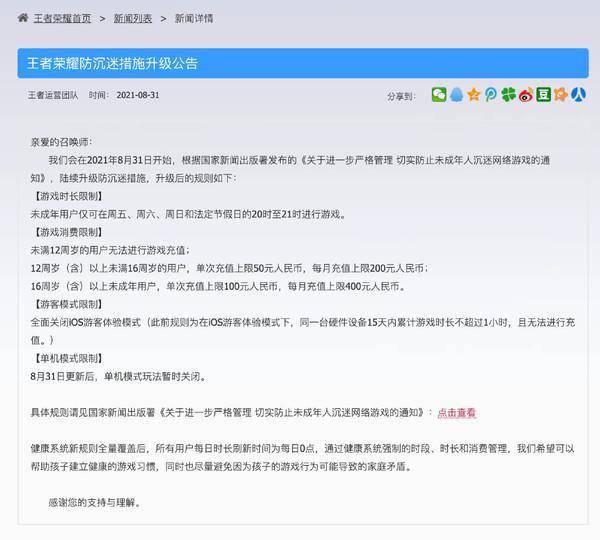
Task: Share via green four-leaf clover icon
Action: coord(508,95)
